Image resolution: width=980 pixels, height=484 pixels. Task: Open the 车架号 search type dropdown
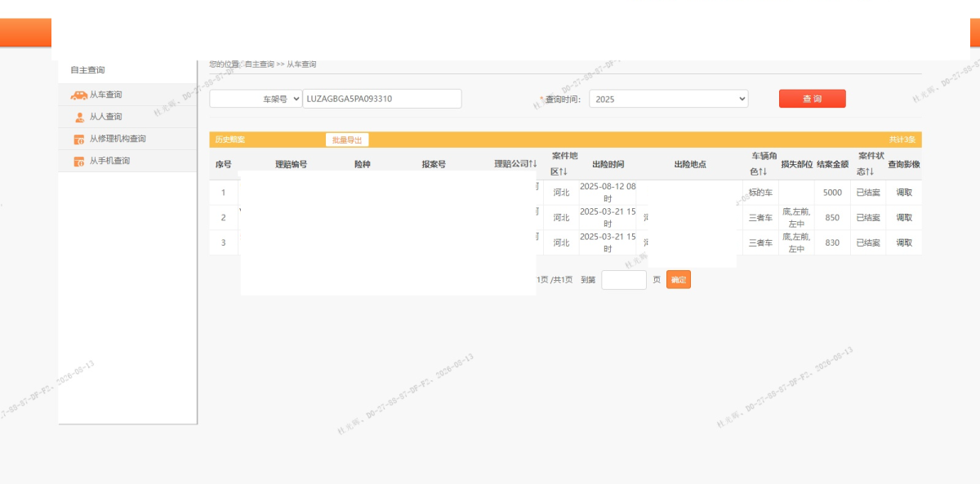[256, 99]
